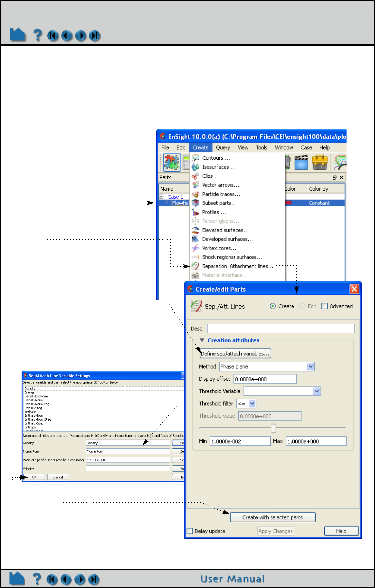Open the View menu
This screenshot has height=588, width=375.
[243, 147]
